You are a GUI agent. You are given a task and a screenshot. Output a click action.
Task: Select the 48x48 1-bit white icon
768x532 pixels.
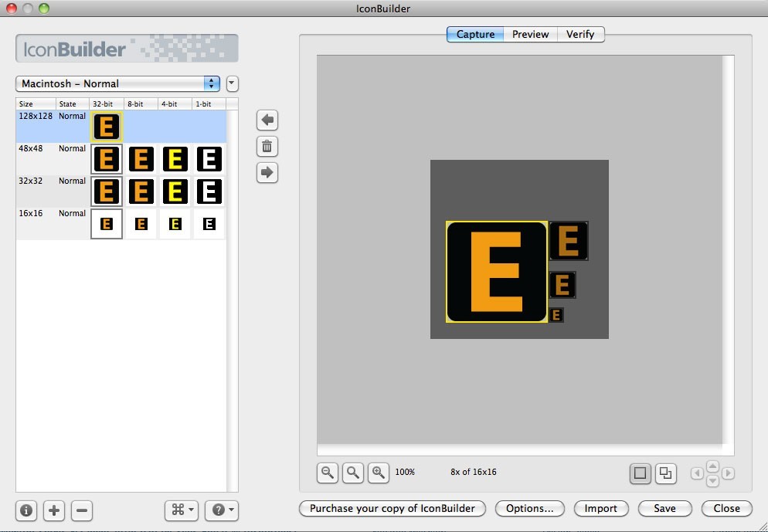tap(209, 159)
